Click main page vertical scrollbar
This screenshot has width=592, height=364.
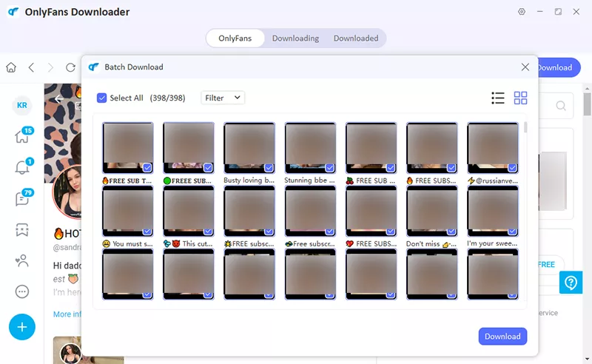[587, 104]
